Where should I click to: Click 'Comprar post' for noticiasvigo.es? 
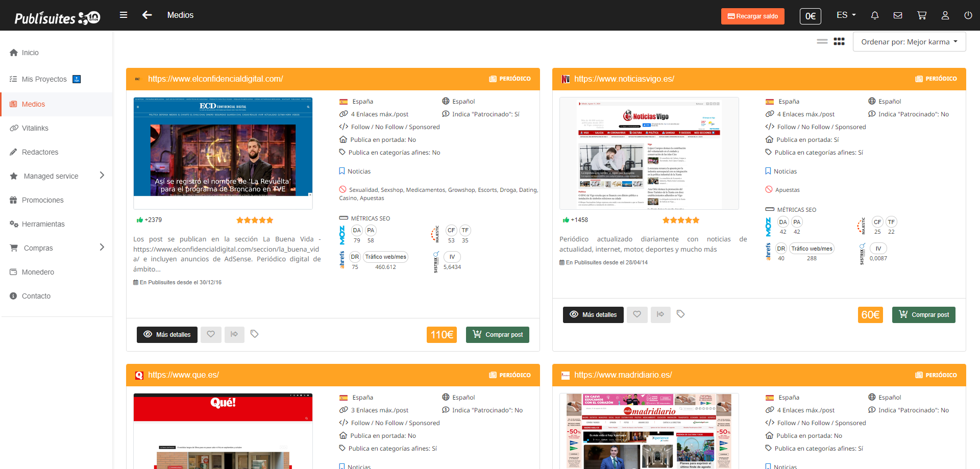click(923, 314)
